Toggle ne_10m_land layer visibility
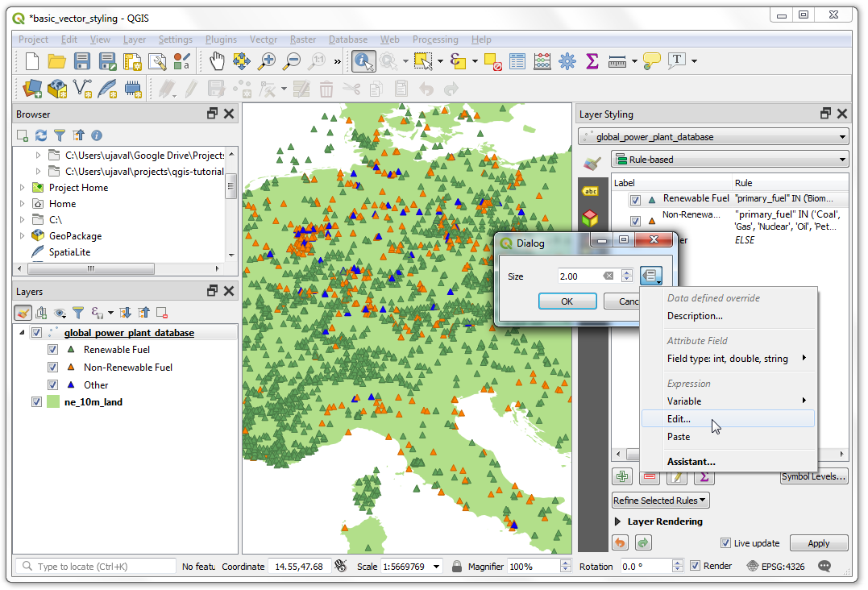The image size is (868, 590). pyautogui.click(x=36, y=402)
